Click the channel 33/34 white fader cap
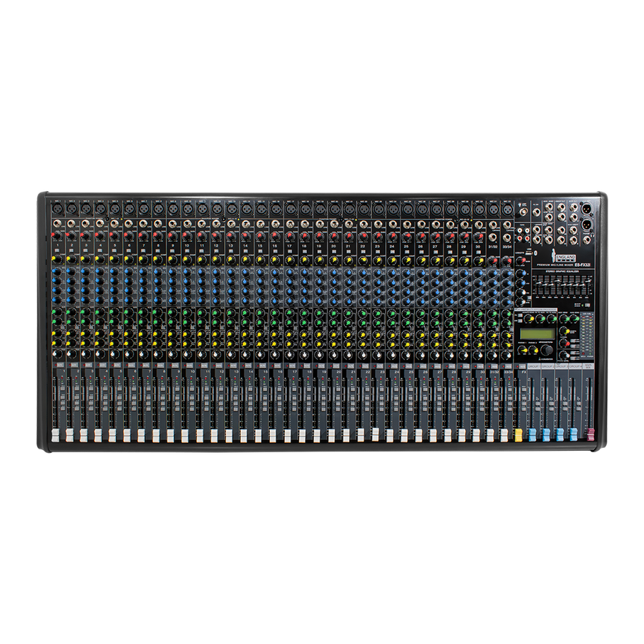The width and height of the screenshot is (644, 644). pyautogui.click(x=504, y=435)
